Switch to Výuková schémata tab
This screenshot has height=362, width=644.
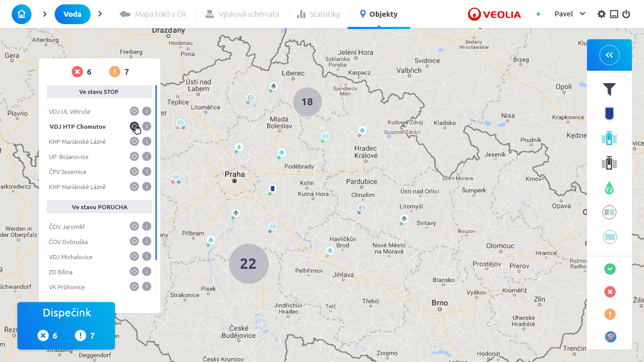[242, 14]
